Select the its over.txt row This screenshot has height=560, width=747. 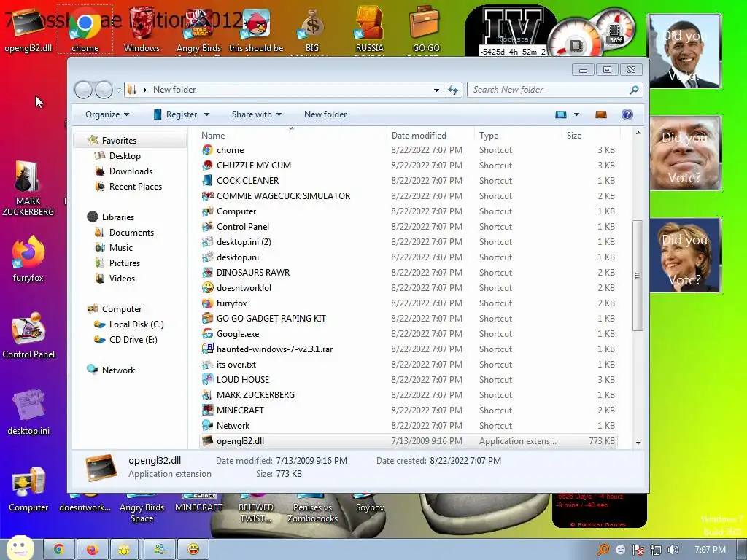click(408, 365)
